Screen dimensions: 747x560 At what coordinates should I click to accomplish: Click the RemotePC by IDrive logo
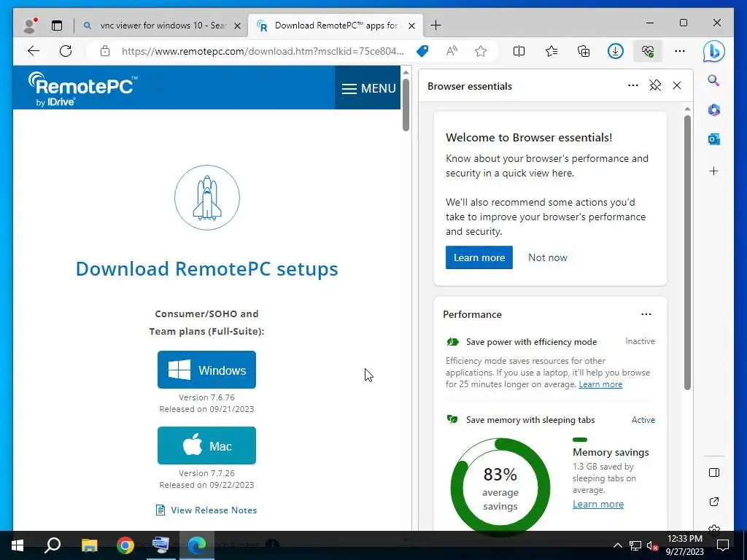point(83,89)
